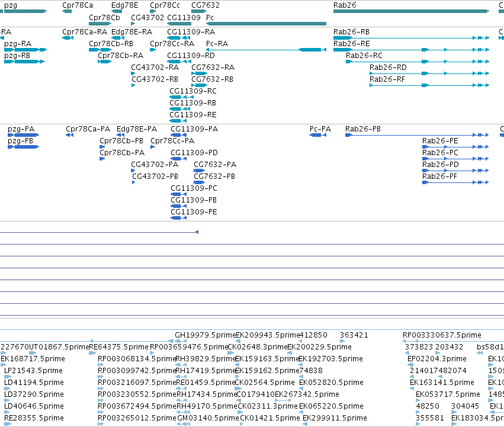
Task: Click protein label CG11309-PE
Action: click(194, 213)
